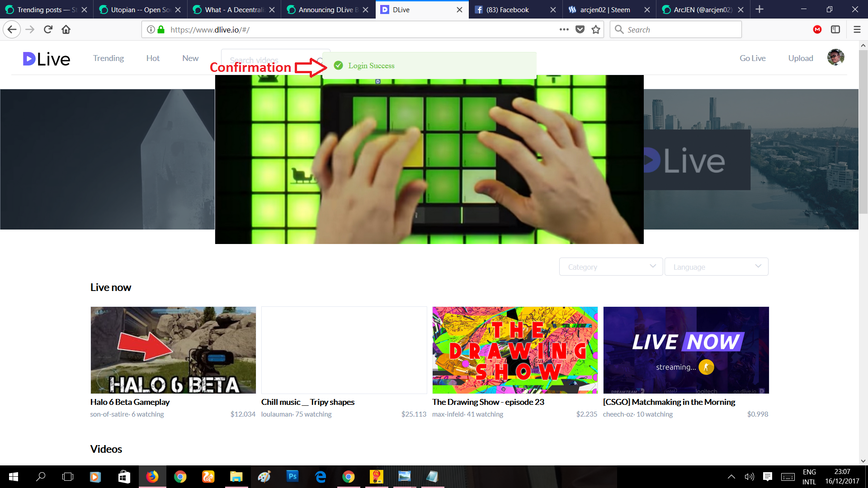Open the clock and date in taskbar
Screen dimensions: 868x488
pyautogui.click(x=842, y=477)
